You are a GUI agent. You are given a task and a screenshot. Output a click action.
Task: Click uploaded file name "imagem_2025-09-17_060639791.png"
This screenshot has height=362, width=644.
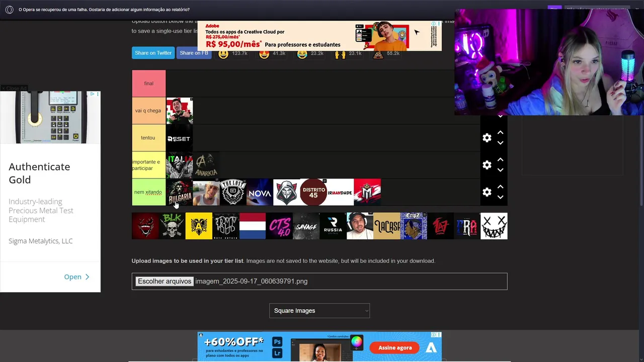pyautogui.click(x=251, y=282)
